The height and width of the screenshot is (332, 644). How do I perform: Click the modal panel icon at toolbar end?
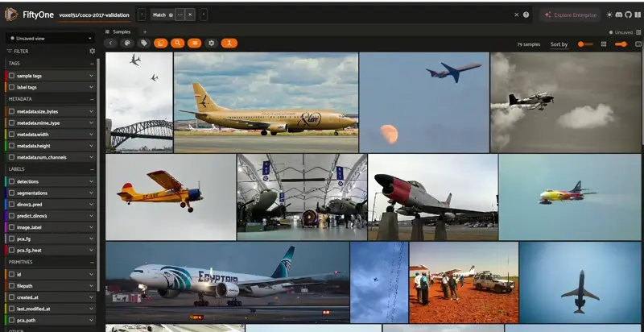point(638,44)
